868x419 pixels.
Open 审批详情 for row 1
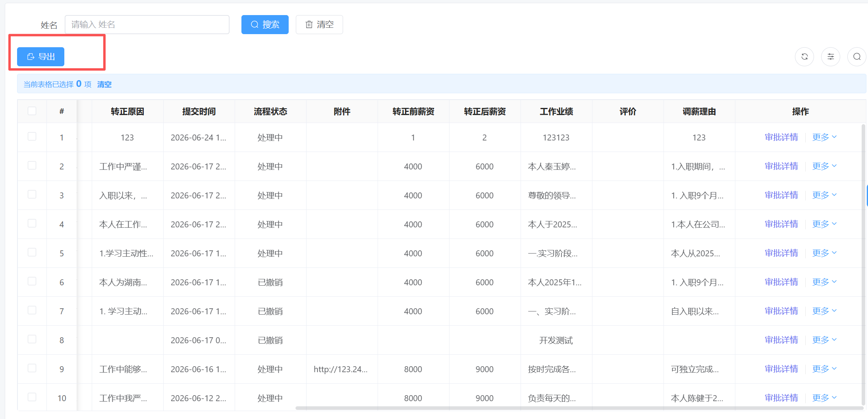(781, 137)
